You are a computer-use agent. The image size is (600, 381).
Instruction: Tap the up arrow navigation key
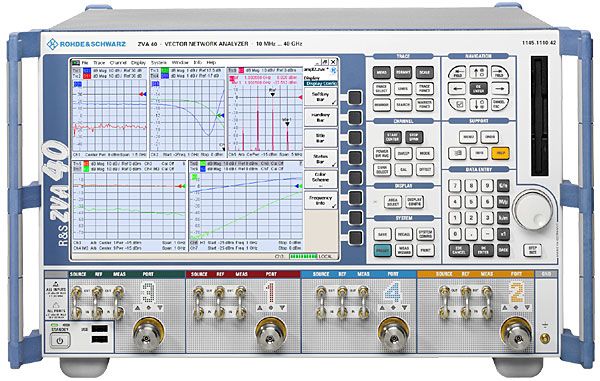478,72
